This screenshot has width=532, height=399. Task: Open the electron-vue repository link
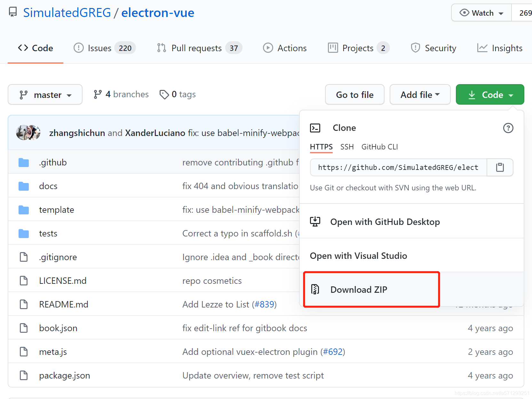coord(158,13)
